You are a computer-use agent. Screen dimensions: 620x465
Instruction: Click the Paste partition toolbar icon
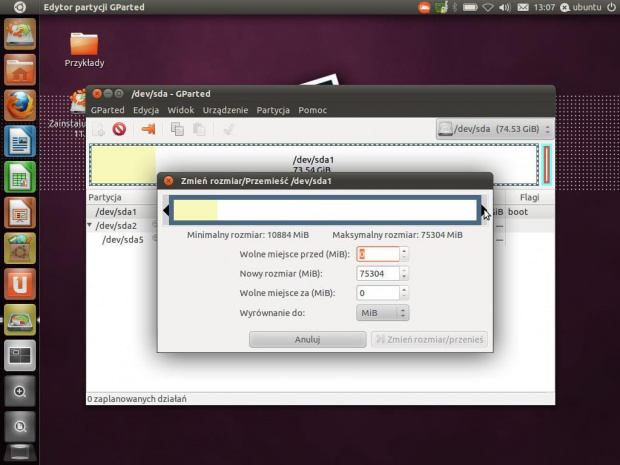[x=199, y=129]
